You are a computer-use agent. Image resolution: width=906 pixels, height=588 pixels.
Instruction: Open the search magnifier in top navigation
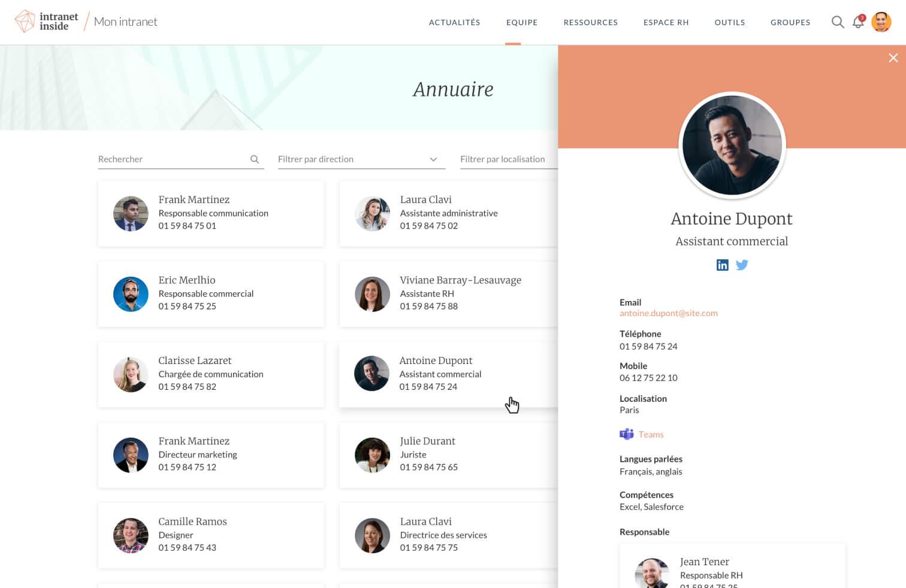[x=838, y=22]
